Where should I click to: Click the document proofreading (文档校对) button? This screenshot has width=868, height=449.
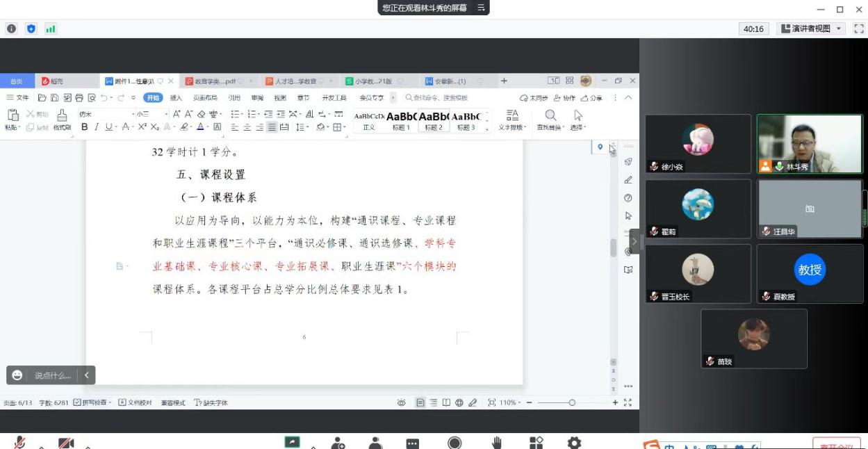(x=135, y=402)
